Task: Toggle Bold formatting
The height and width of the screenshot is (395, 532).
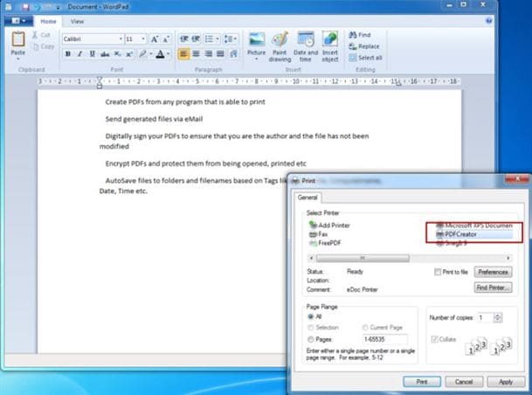Action: click(68, 54)
